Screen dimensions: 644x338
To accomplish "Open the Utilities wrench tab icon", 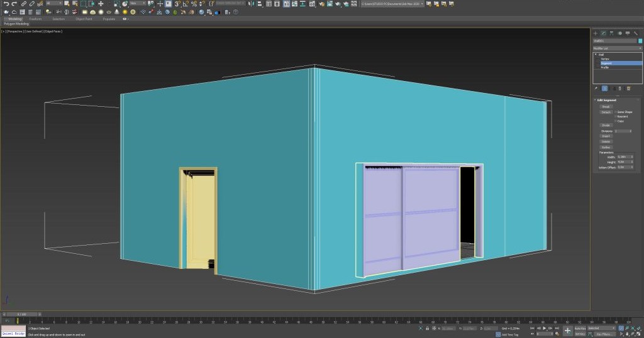I will pyautogui.click(x=636, y=33).
